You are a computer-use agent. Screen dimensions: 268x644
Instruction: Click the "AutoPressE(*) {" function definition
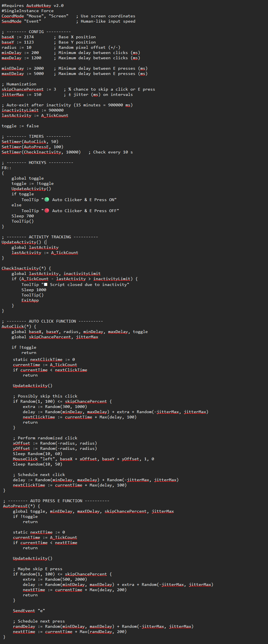pyautogui.click(x=21, y=506)
